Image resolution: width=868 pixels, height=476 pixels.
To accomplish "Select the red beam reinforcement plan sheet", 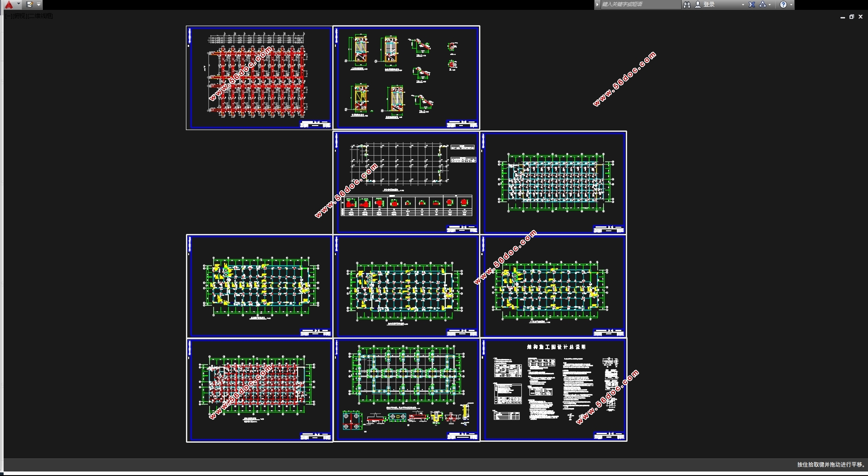I will pos(259,78).
